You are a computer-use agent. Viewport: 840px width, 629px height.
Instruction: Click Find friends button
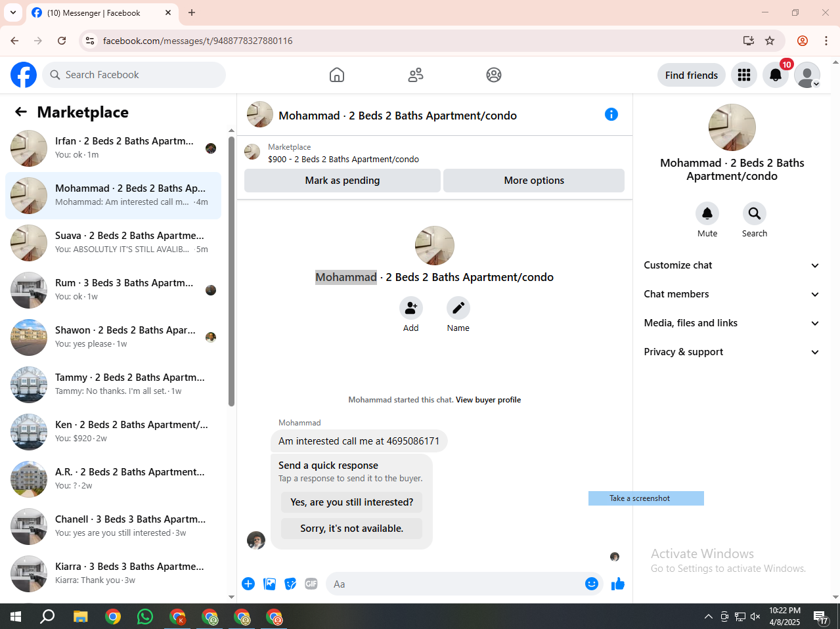(x=692, y=75)
